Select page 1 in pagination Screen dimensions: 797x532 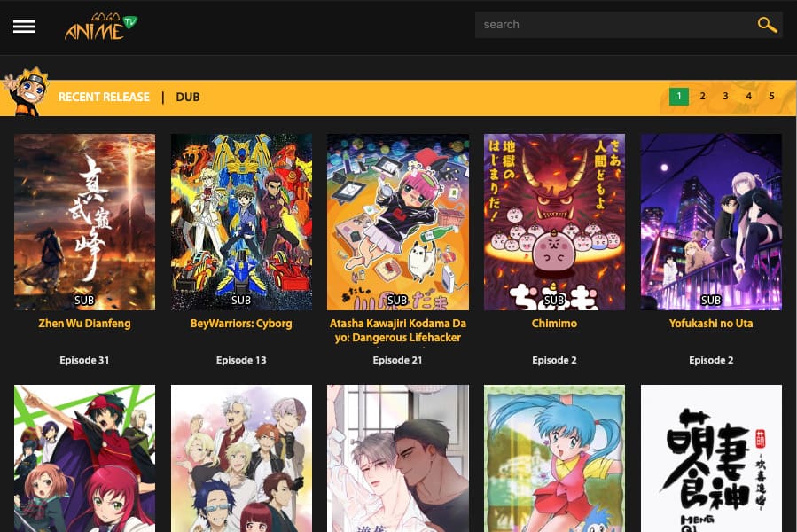pyautogui.click(x=678, y=96)
